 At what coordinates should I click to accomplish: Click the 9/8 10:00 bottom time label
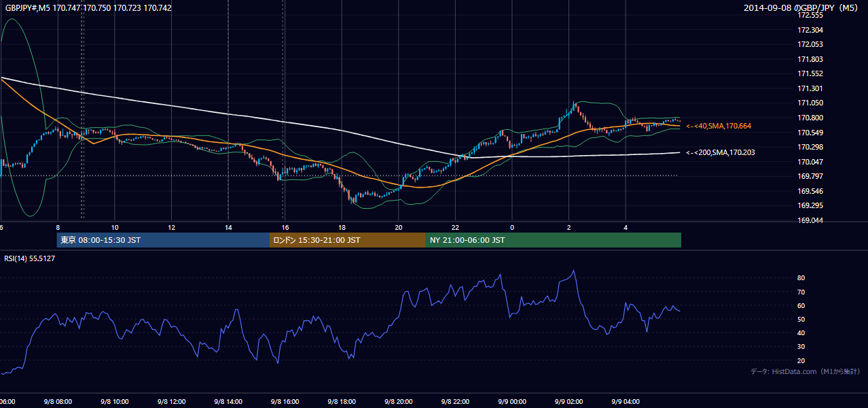click(x=115, y=401)
